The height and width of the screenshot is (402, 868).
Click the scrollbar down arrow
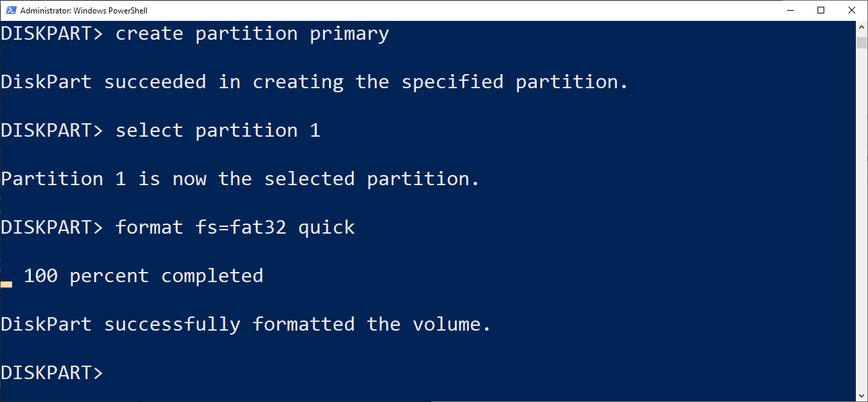tap(861, 395)
